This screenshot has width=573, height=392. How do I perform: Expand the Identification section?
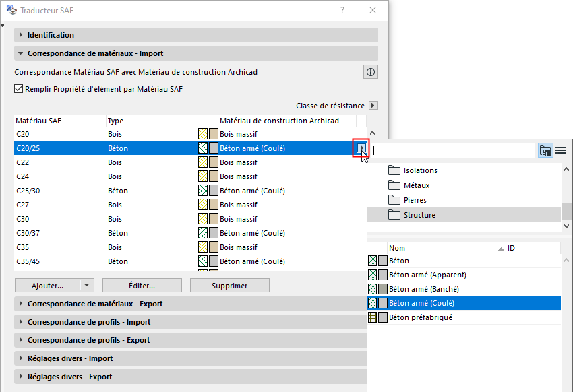[196, 35]
